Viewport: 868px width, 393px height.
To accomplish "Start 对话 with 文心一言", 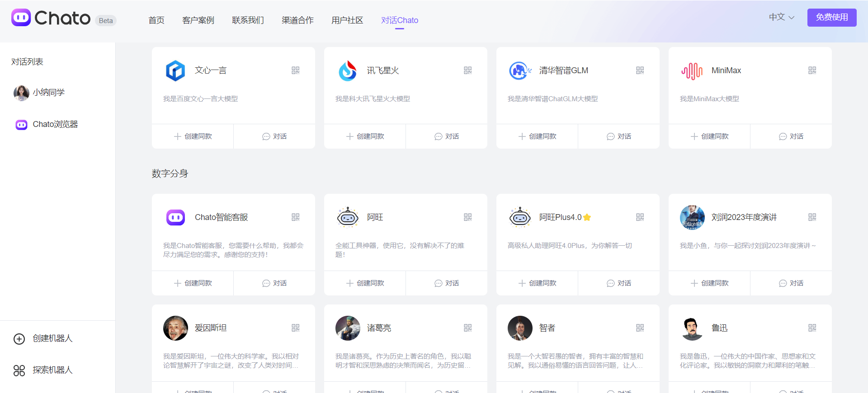I will [x=274, y=136].
